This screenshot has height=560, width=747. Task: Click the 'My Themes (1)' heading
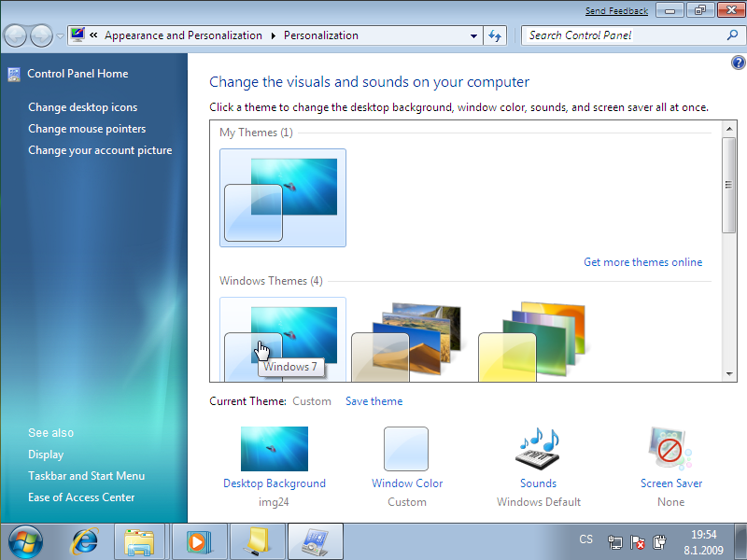pyautogui.click(x=256, y=133)
